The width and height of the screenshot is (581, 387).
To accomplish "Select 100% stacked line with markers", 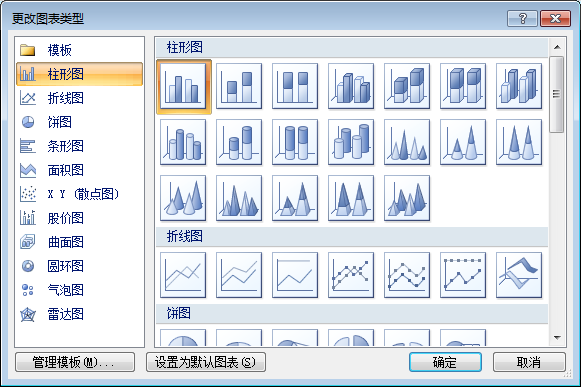I will 463,275.
